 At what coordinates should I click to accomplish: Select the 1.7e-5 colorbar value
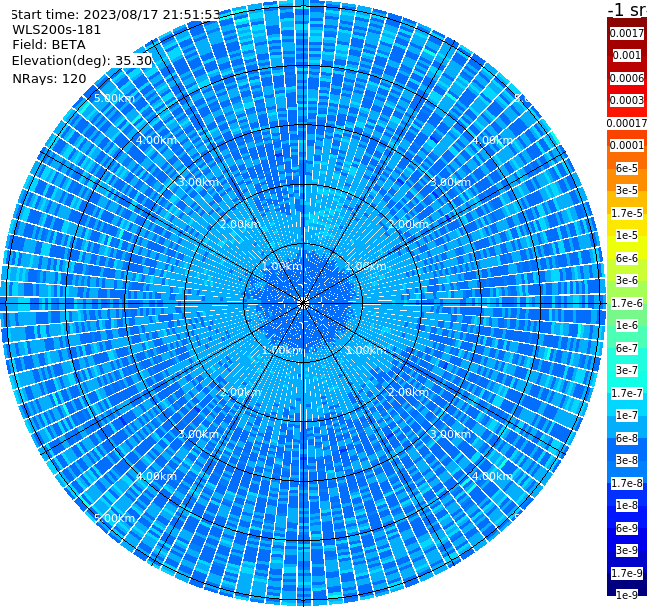tap(627, 213)
